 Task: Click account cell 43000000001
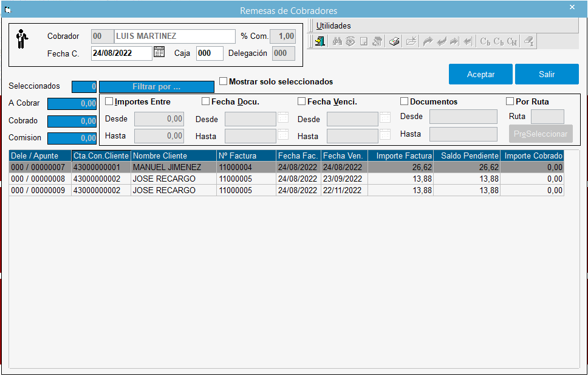(x=101, y=167)
